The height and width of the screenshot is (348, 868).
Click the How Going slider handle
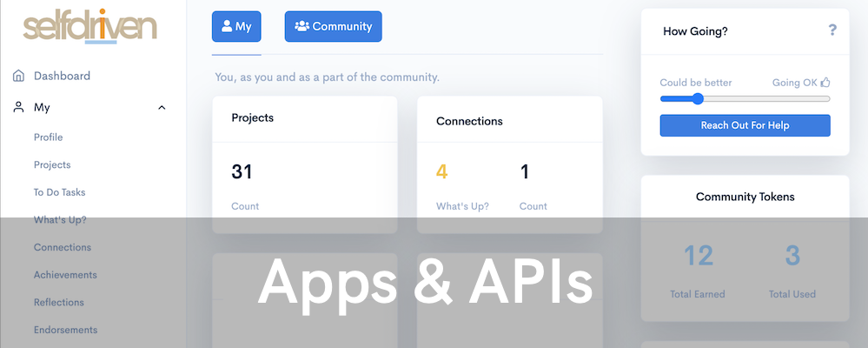tap(697, 98)
